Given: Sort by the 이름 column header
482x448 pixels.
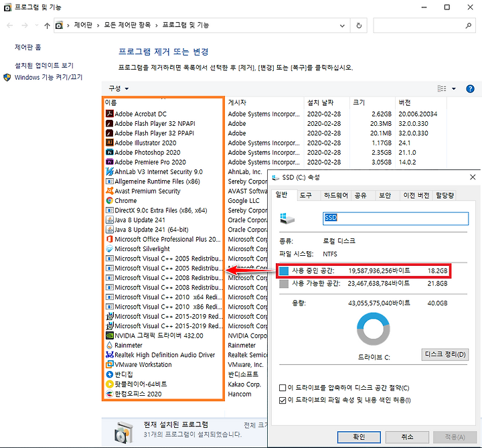Looking at the screenshot, I should 164,102.
